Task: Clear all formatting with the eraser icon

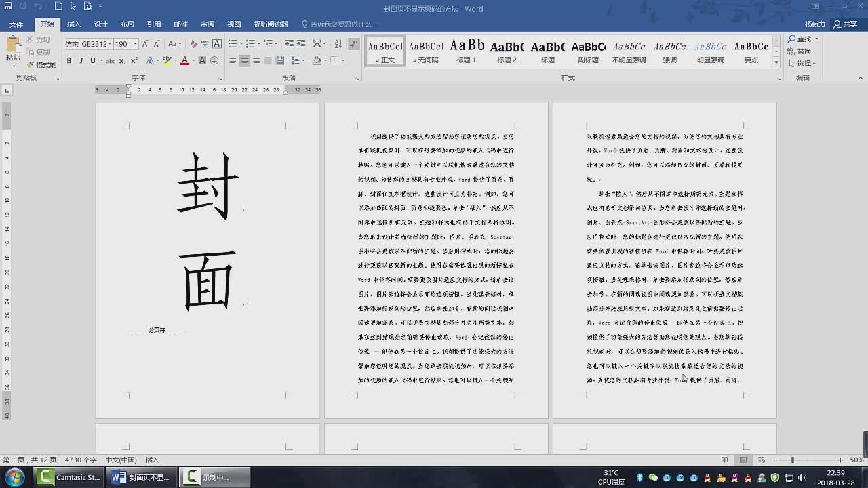Action: pos(194,44)
